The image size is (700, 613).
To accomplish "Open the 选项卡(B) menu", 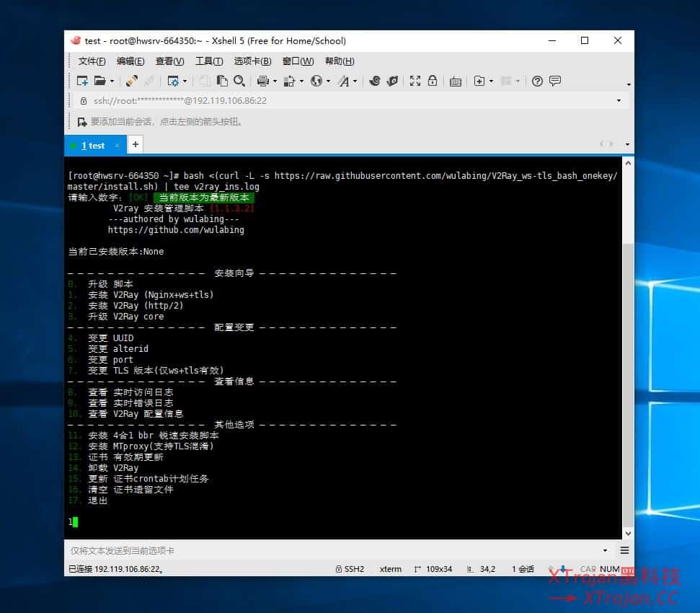I will (x=253, y=61).
